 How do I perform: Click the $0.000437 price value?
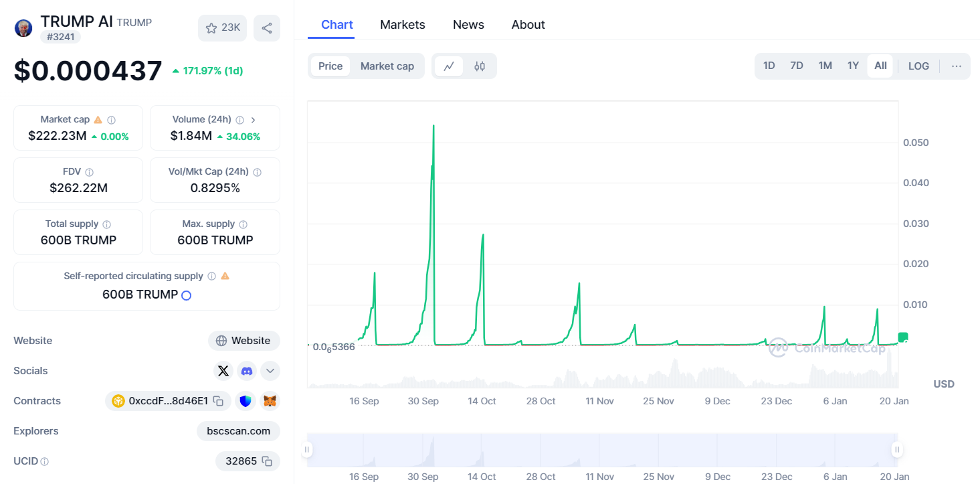click(88, 71)
